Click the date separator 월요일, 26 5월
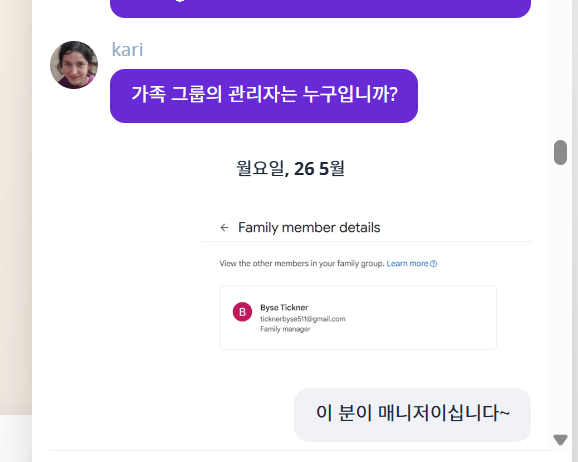The width and height of the screenshot is (578, 462). click(x=290, y=169)
